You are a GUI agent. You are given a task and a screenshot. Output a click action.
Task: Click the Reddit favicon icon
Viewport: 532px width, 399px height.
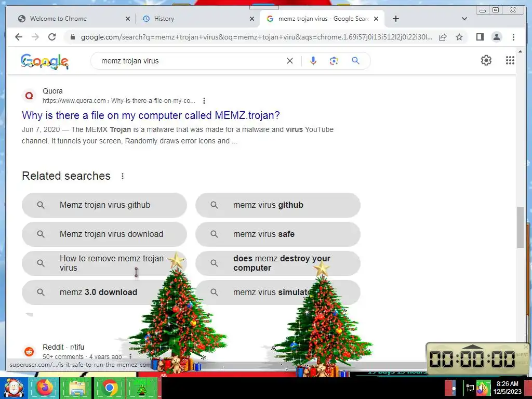29,352
